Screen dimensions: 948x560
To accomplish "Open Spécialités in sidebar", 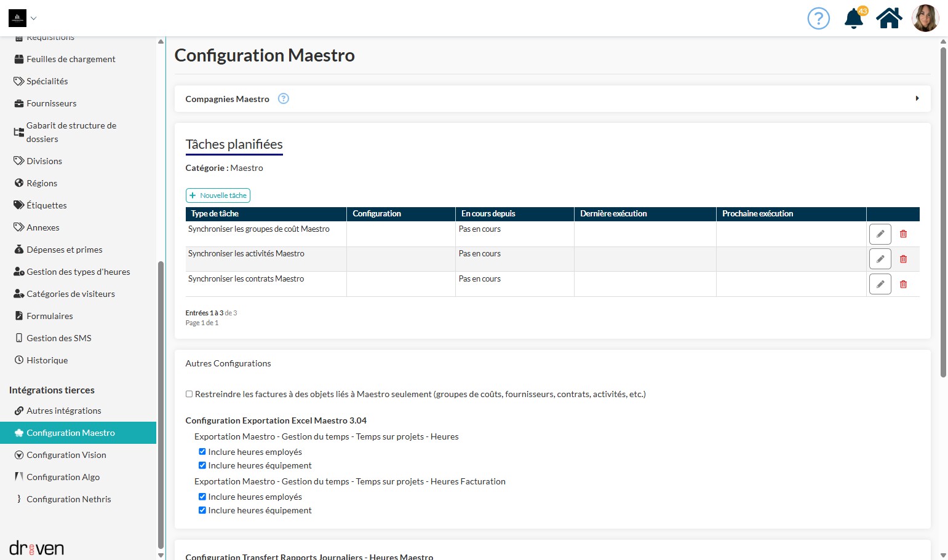I will tap(78, 81).
